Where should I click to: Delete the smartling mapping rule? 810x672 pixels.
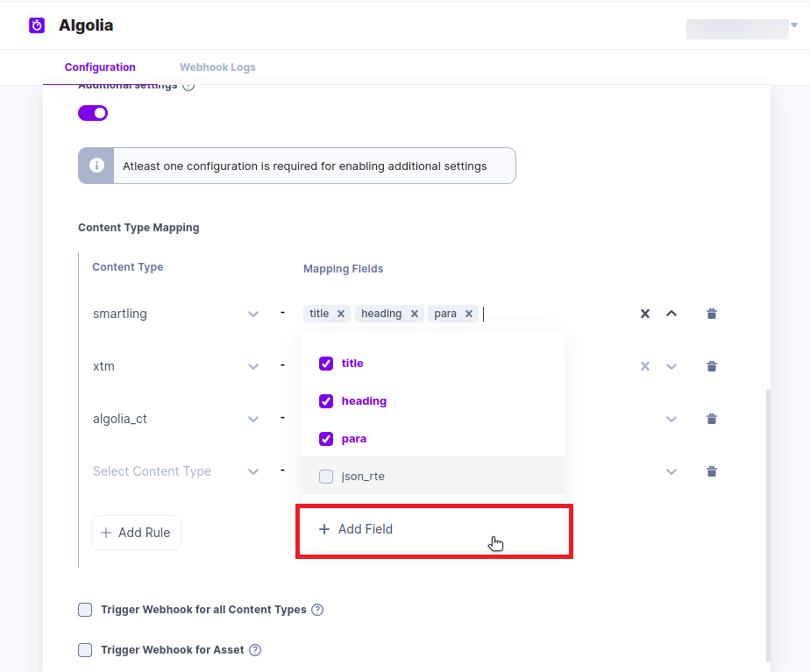click(x=711, y=314)
